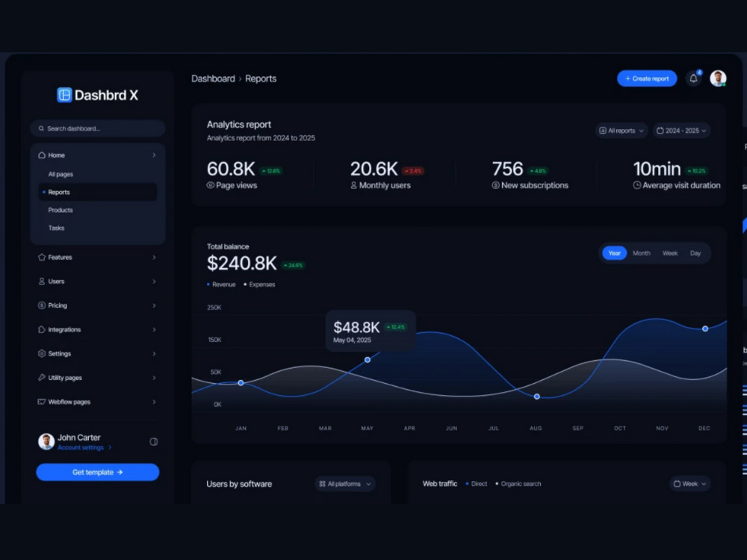Click the chart data point near Jan
The width and height of the screenshot is (747, 560).
[x=241, y=383]
